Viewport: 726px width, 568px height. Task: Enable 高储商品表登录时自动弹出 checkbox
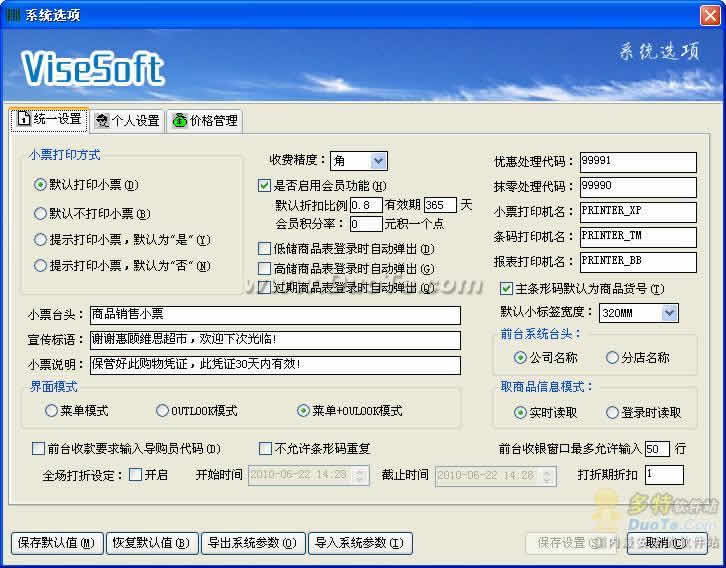(264, 268)
